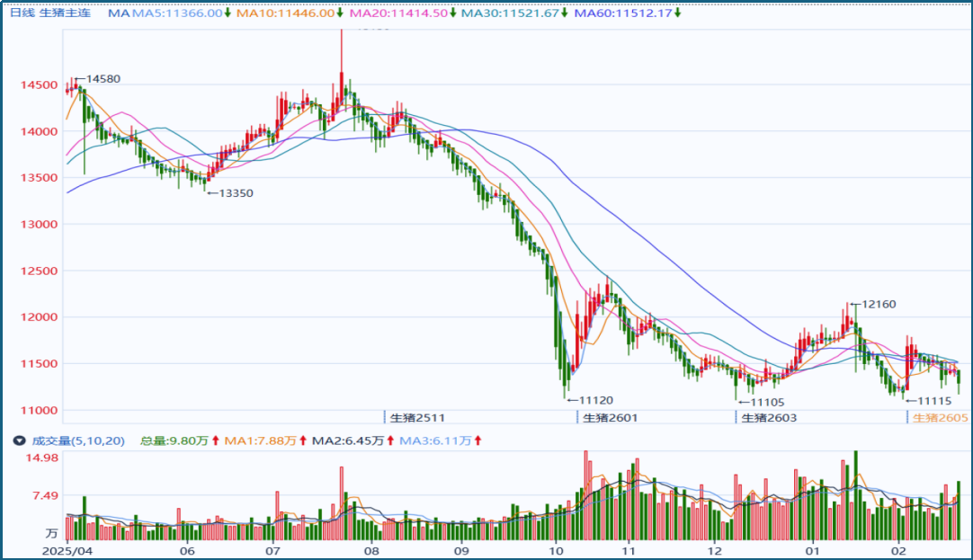This screenshot has height=560, width=973.
Task: Click the red up arrow after MA3 volume
Action: coord(478,440)
